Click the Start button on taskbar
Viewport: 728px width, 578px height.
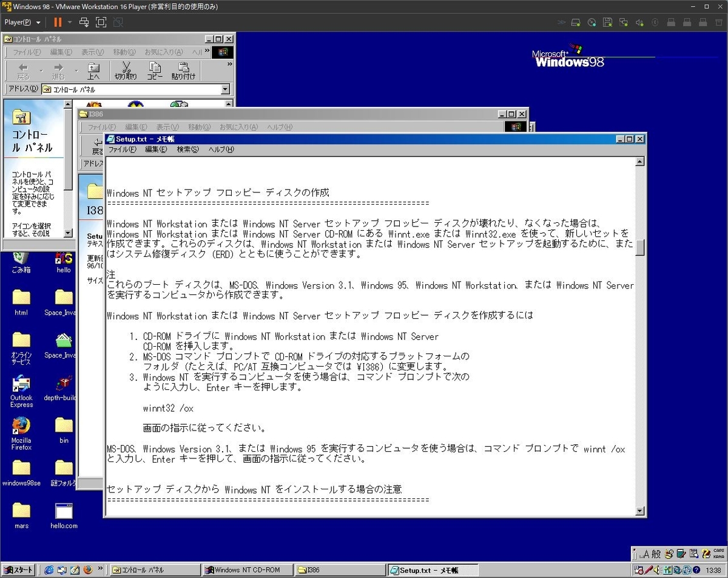tap(18, 570)
